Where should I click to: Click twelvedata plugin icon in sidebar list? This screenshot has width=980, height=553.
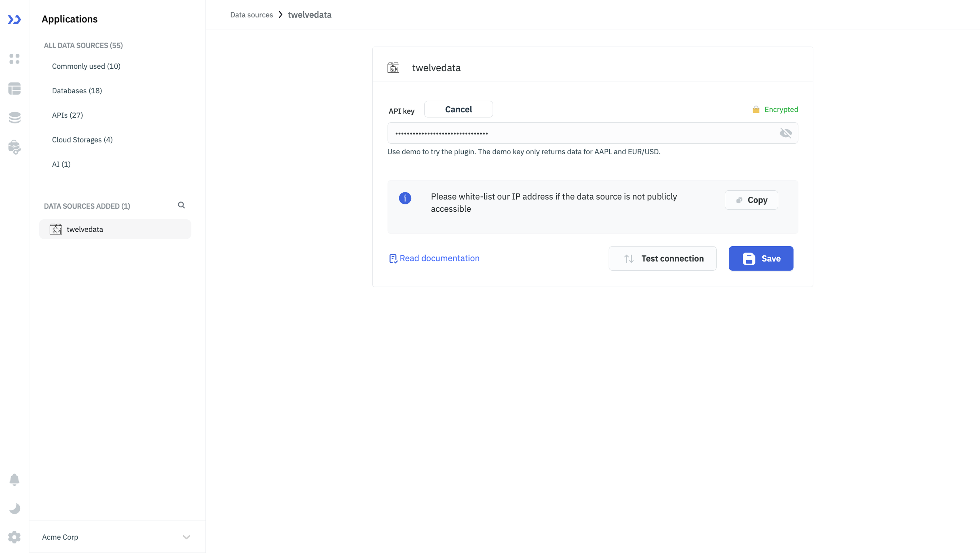tap(56, 229)
